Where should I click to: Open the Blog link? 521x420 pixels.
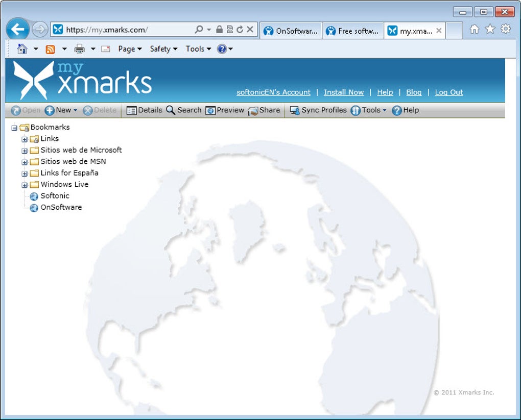[414, 92]
